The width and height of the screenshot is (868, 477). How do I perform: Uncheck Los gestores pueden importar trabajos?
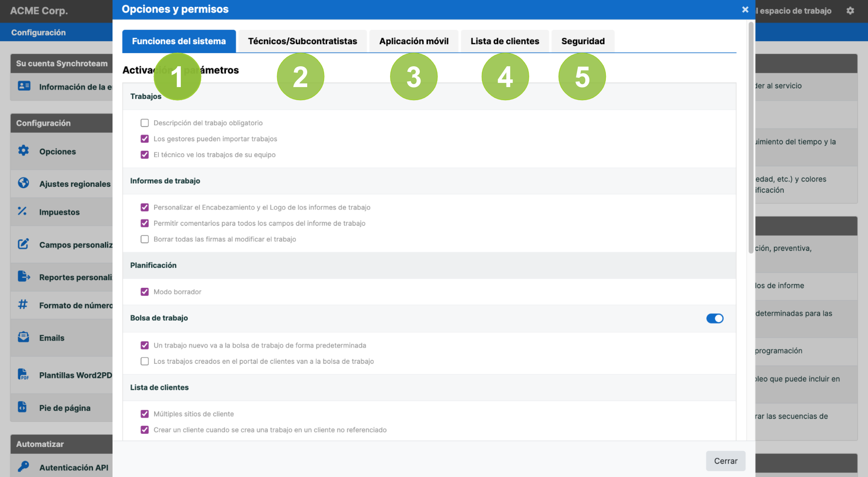145,139
